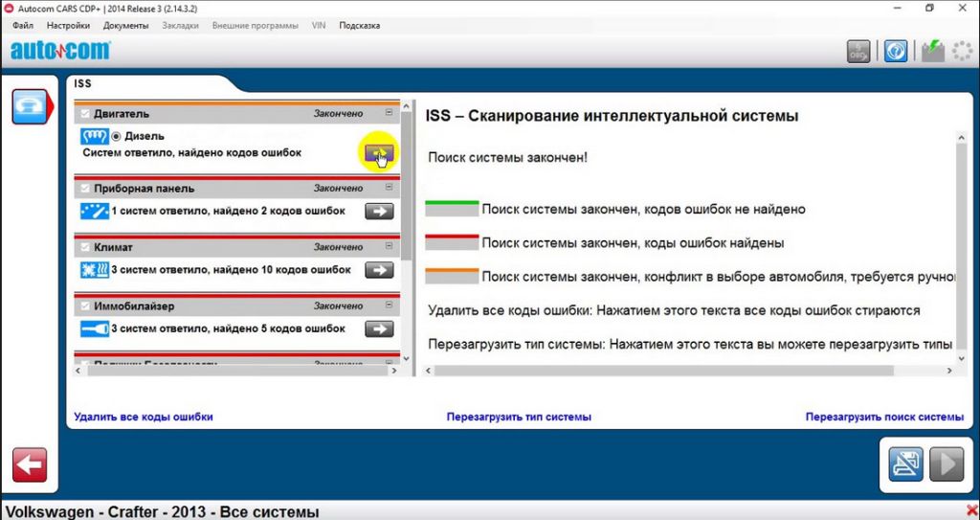This screenshot has width=980, height=520.
Task: Toggle the Приборная панель checkbox
Action: click(x=85, y=188)
